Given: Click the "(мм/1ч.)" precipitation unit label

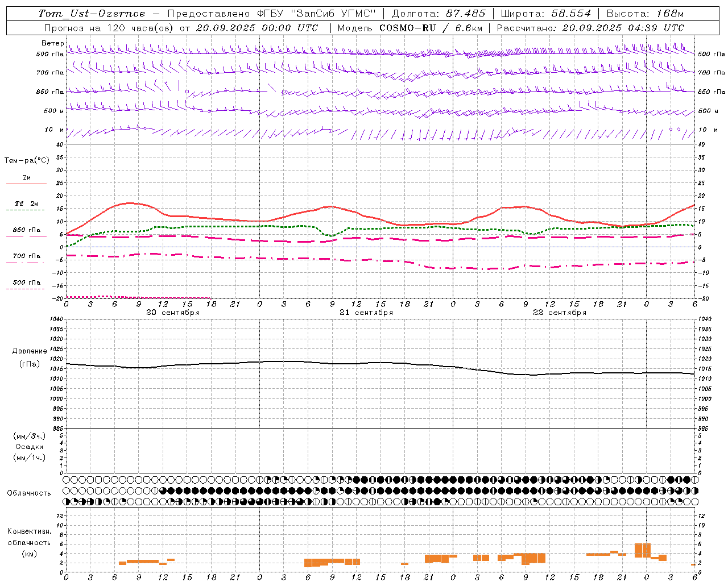Looking at the screenshot, I should pyautogui.click(x=30, y=458).
